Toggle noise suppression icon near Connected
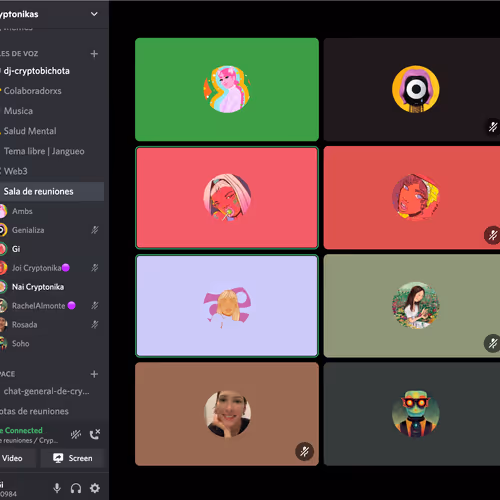This screenshot has height=500, width=500. point(76,434)
